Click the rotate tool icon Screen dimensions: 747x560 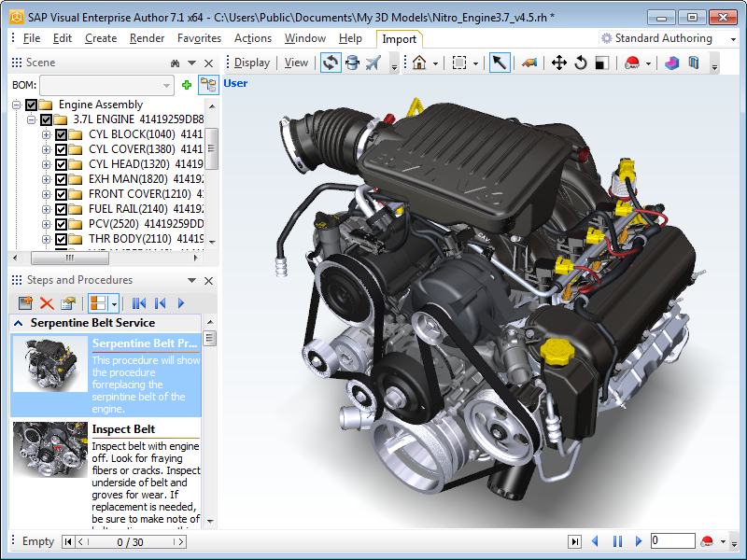580,63
